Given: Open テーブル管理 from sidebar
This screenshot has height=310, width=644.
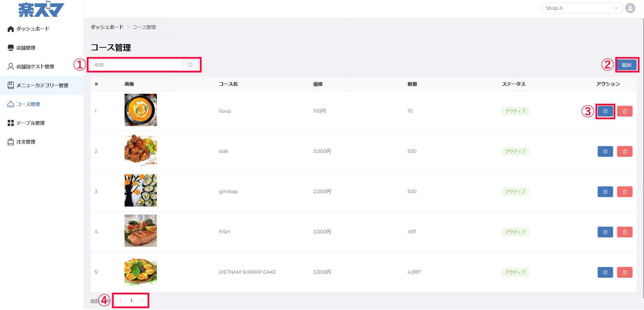Looking at the screenshot, I should pos(30,123).
